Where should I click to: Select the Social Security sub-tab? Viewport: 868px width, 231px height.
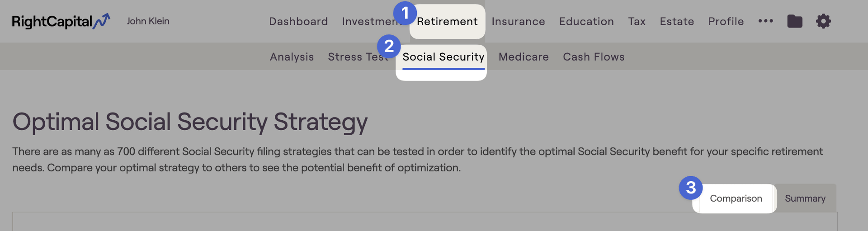(443, 57)
